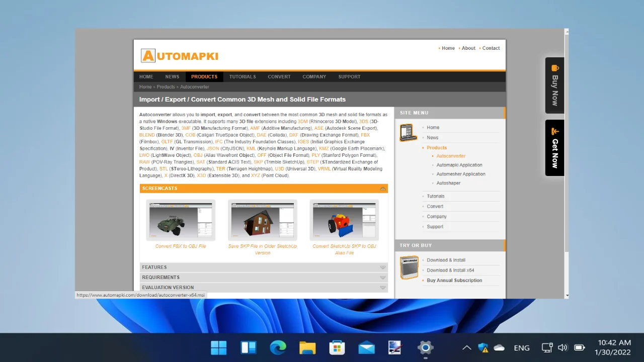Screen dimensions: 644x362
Task: Click Buy Annual Subscription link
Action: pyautogui.click(x=454, y=281)
